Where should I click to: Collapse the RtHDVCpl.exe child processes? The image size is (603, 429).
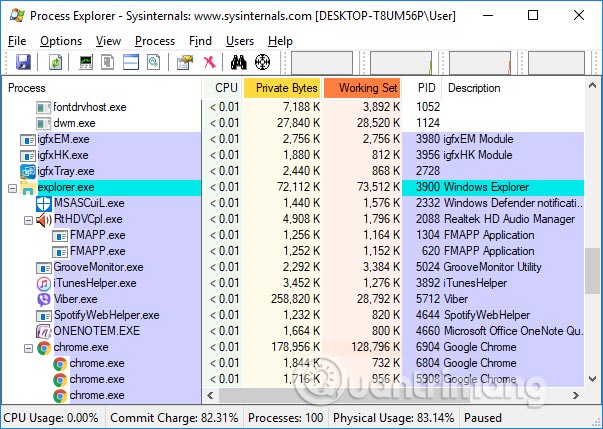point(28,221)
